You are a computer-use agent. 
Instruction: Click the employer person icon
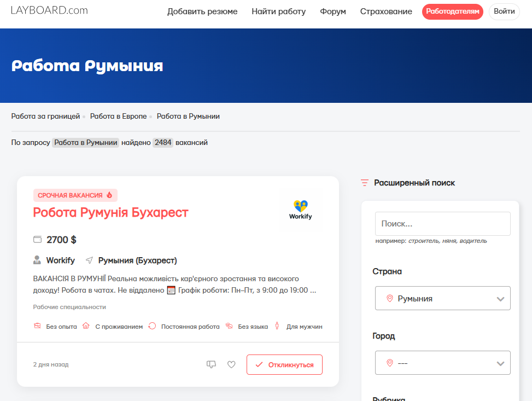(x=37, y=260)
